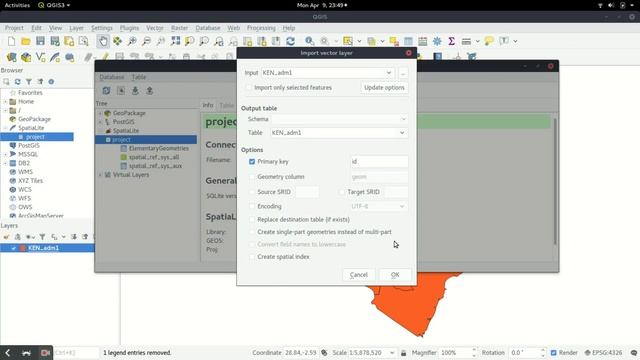Open Processing Toolbox gear icon
This screenshot has height=360, width=640.
coord(437,41)
